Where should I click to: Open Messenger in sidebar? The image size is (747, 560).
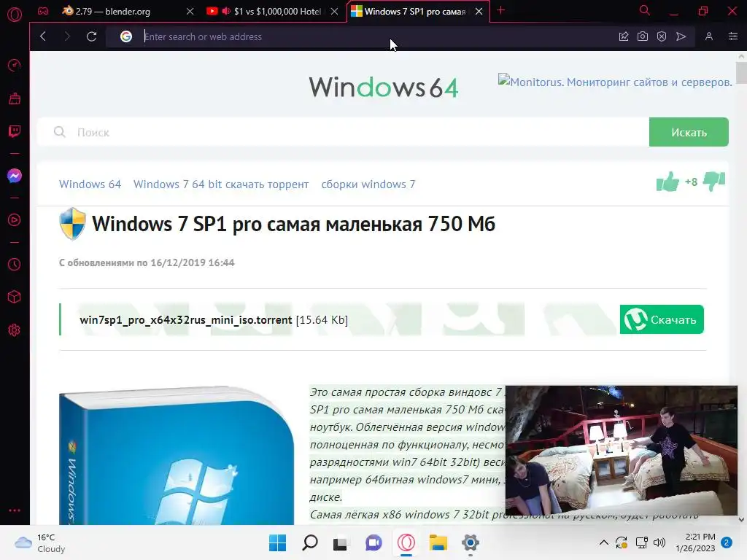pos(15,176)
